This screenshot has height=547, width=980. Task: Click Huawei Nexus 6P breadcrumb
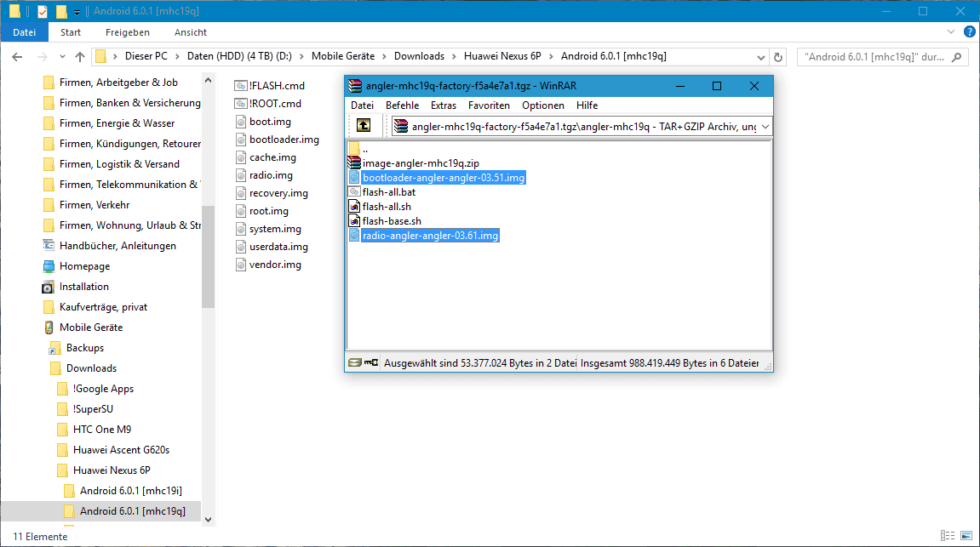[x=502, y=56]
